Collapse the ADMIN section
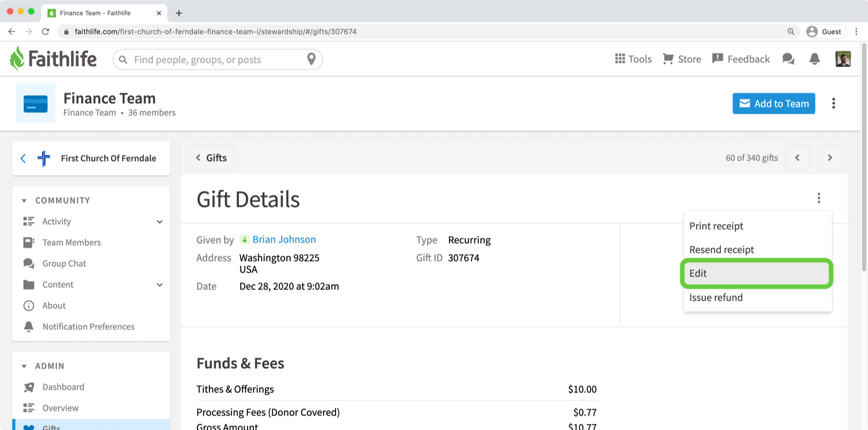Screen dimensions: 868x430 click(24, 366)
